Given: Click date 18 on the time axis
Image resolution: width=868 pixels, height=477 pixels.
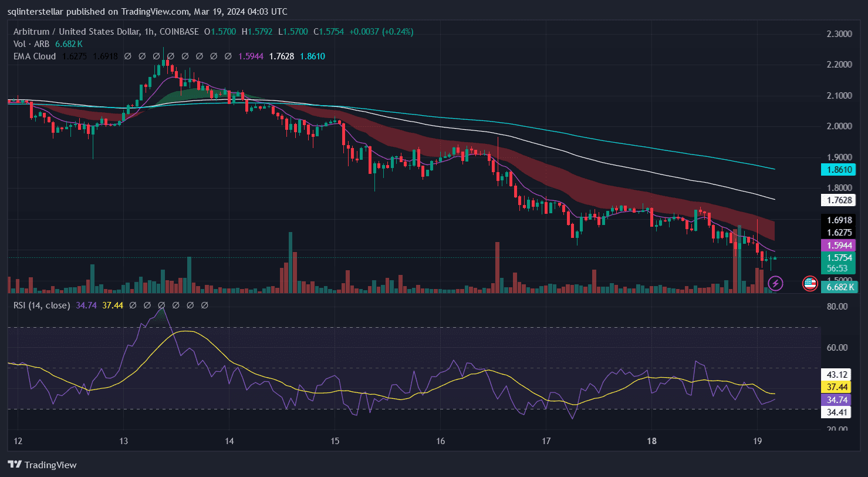Looking at the screenshot, I should 651,441.
